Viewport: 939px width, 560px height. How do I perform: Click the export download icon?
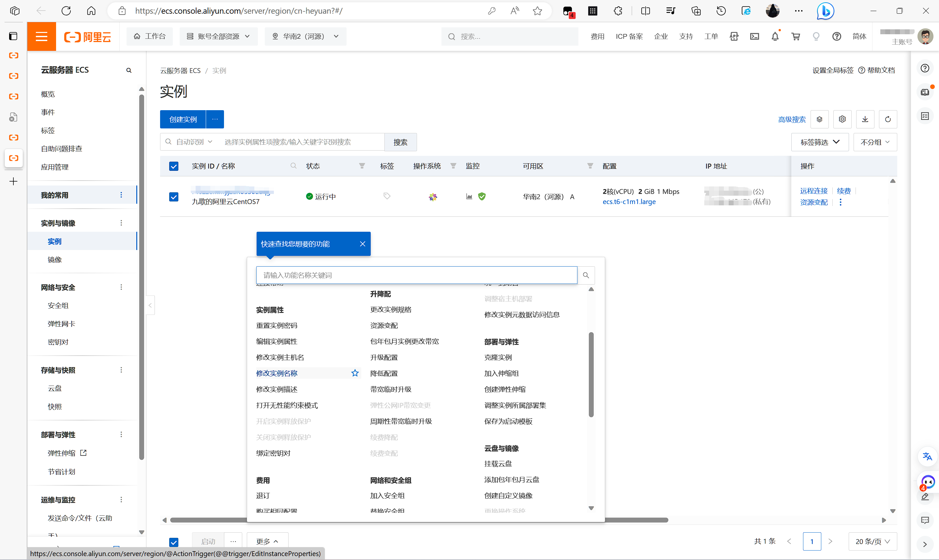(x=865, y=119)
